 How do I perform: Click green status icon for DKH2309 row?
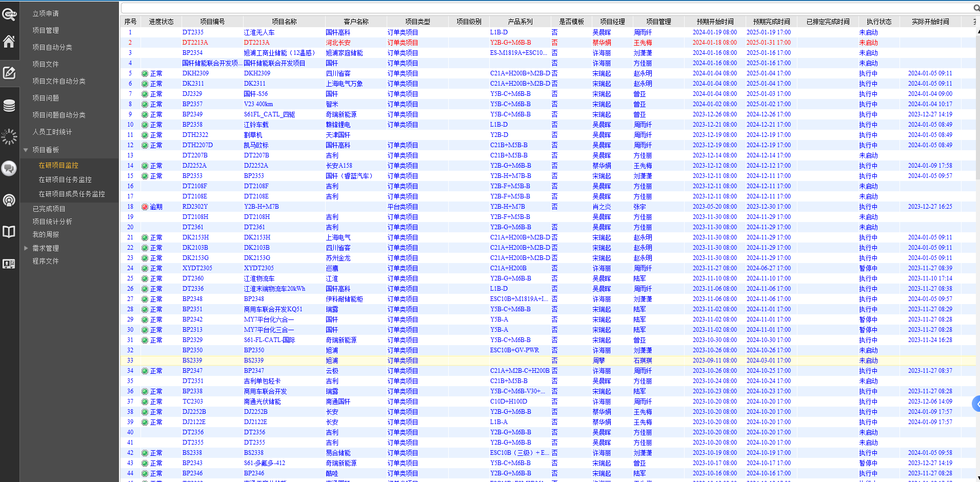point(145,73)
